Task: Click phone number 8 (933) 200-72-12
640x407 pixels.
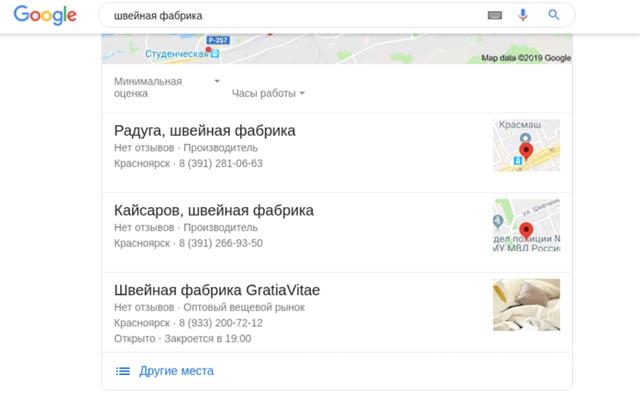Action: tap(221, 323)
